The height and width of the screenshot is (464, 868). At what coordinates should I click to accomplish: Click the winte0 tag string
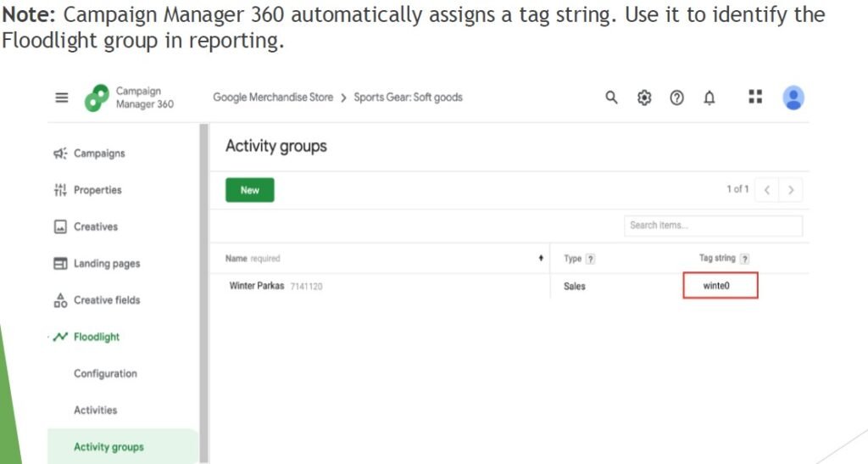point(715,286)
